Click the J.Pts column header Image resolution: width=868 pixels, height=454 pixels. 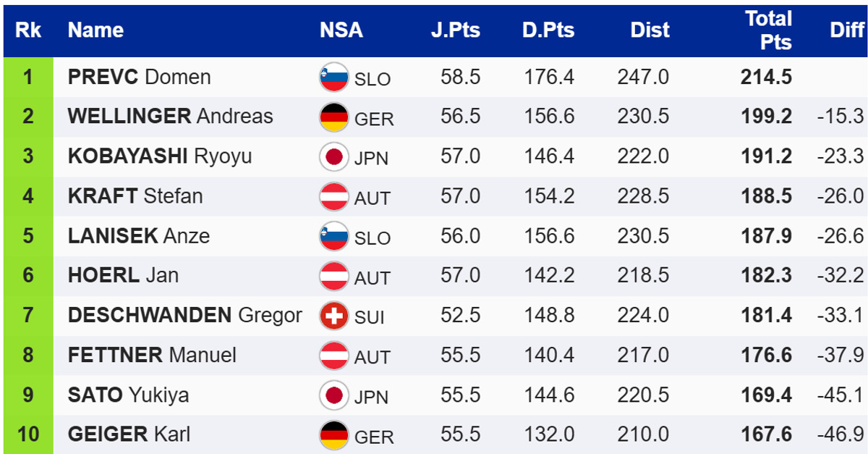coord(455,30)
